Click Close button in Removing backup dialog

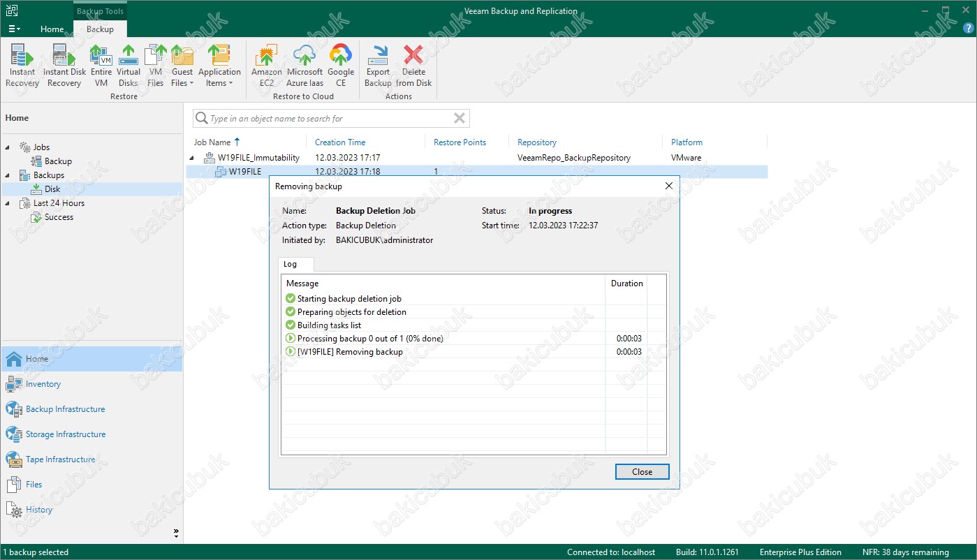642,472
